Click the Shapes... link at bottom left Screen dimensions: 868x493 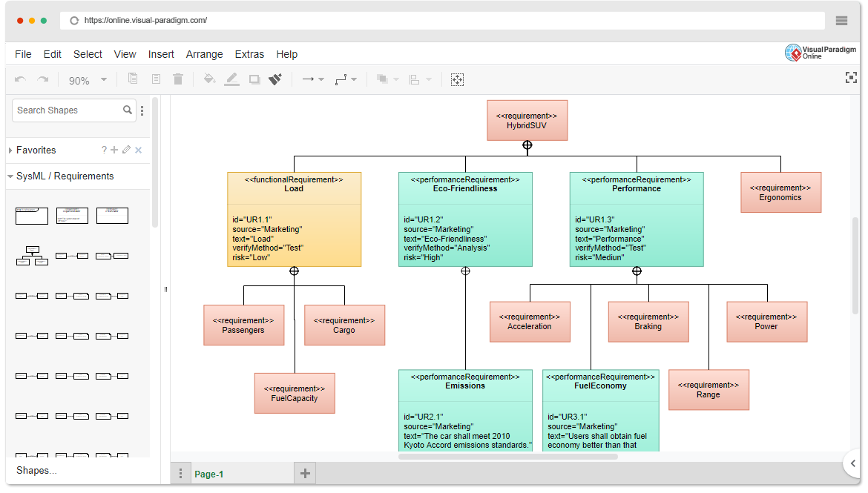pyautogui.click(x=34, y=470)
